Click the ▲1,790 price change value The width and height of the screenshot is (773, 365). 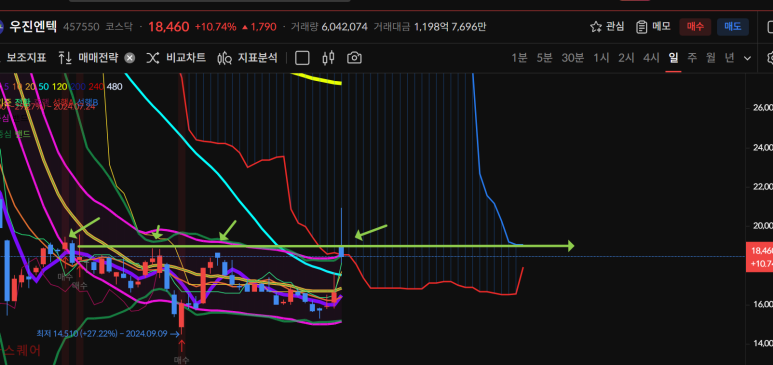pos(259,27)
